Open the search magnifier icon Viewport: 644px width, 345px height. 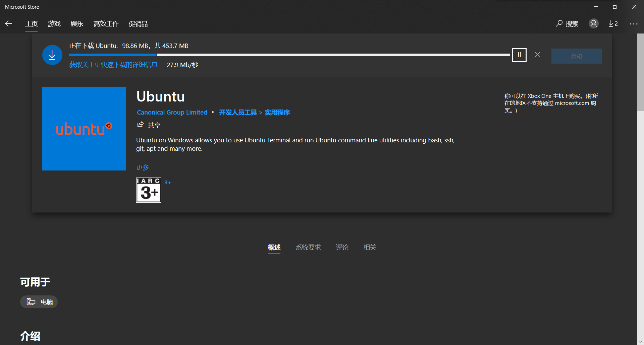pos(559,23)
